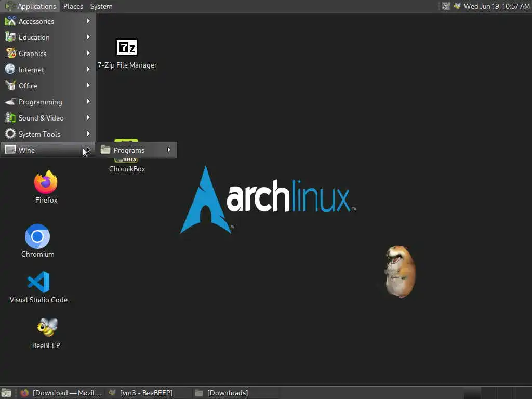Open the System menu
The width and height of the screenshot is (532, 399).
[x=101, y=6]
